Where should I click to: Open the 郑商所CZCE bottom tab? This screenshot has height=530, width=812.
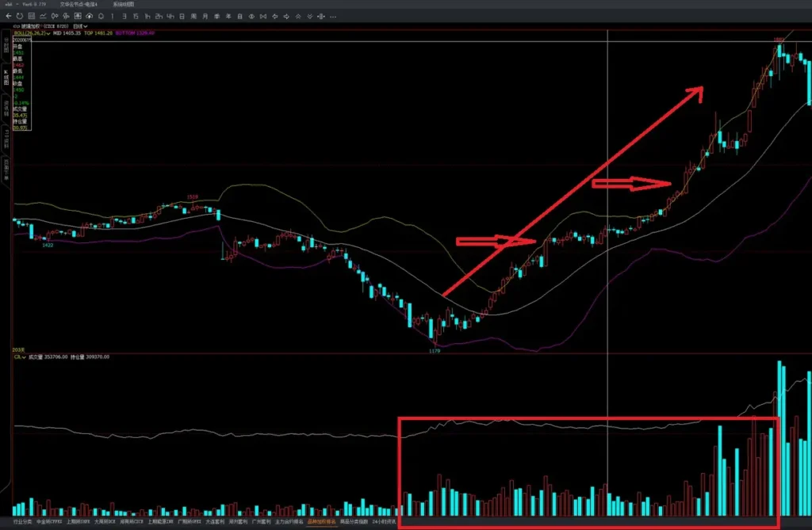tap(132, 522)
